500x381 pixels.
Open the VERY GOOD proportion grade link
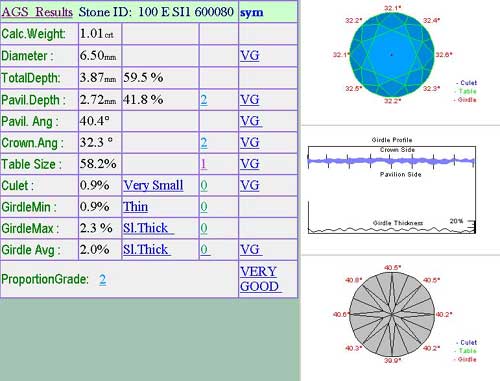coord(260,279)
